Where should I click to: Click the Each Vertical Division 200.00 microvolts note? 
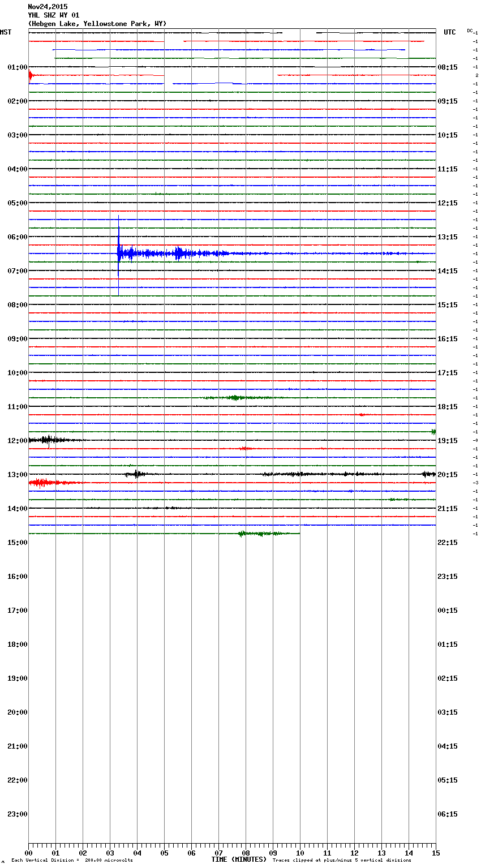point(72,861)
